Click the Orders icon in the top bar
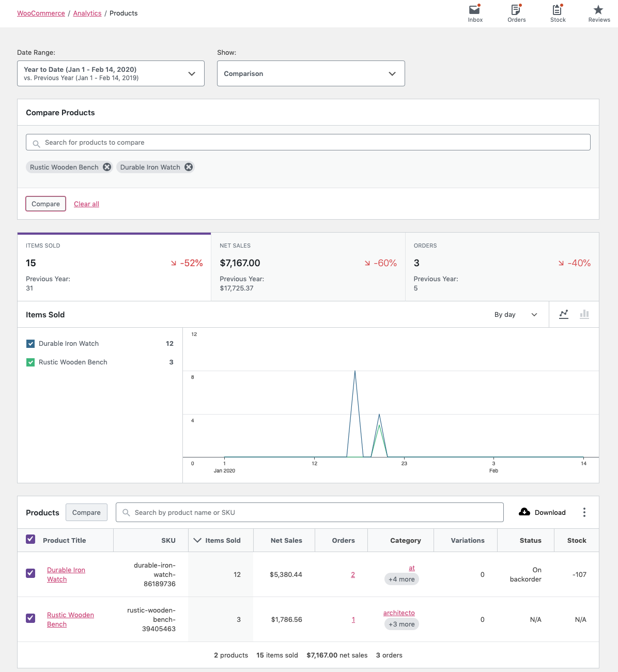The height and width of the screenshot is (672, 618). click(x=516, y=10)
